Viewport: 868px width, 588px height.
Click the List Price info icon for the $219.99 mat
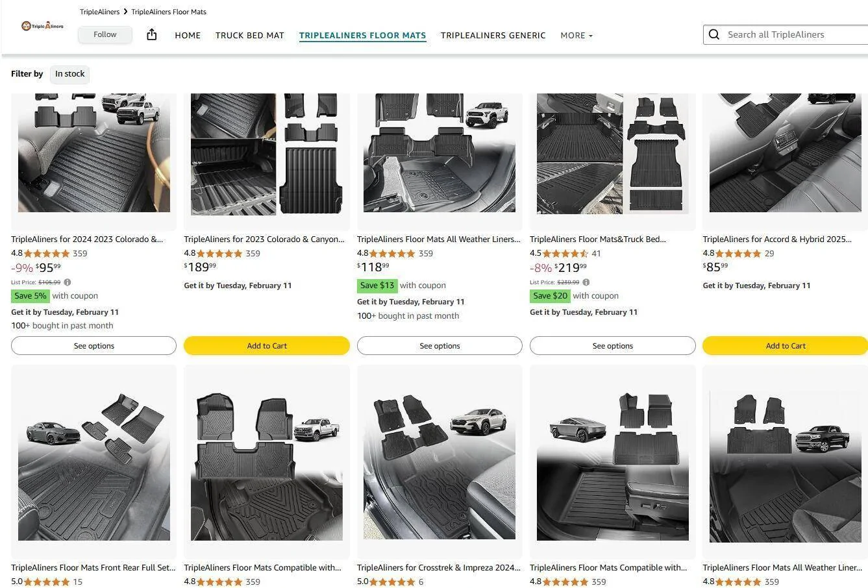pos(586,282)
